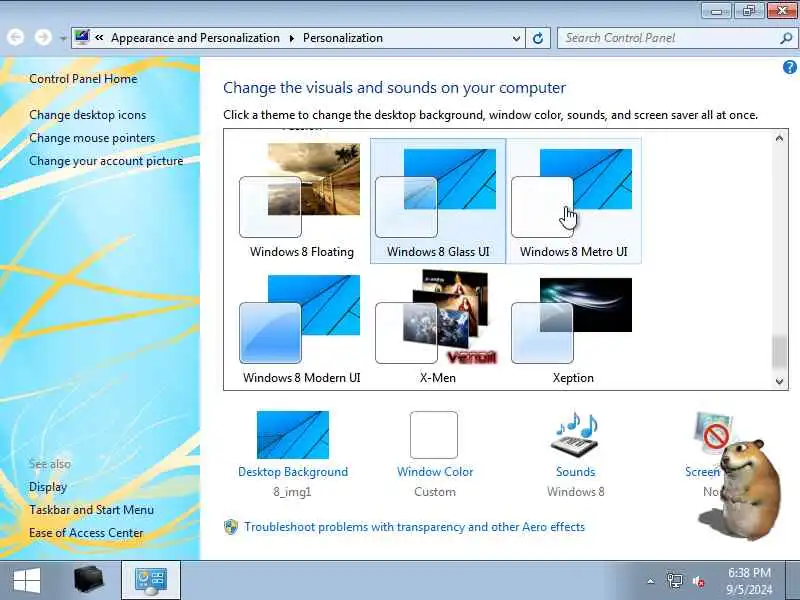Open the Windows Start button
This screenshot has width=800, height=600.
pyautogui.click(x=27, y=581)
